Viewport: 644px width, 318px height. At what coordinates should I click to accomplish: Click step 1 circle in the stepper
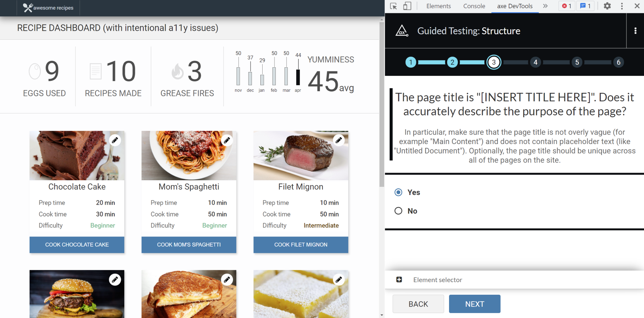click(x=411, y=62)
